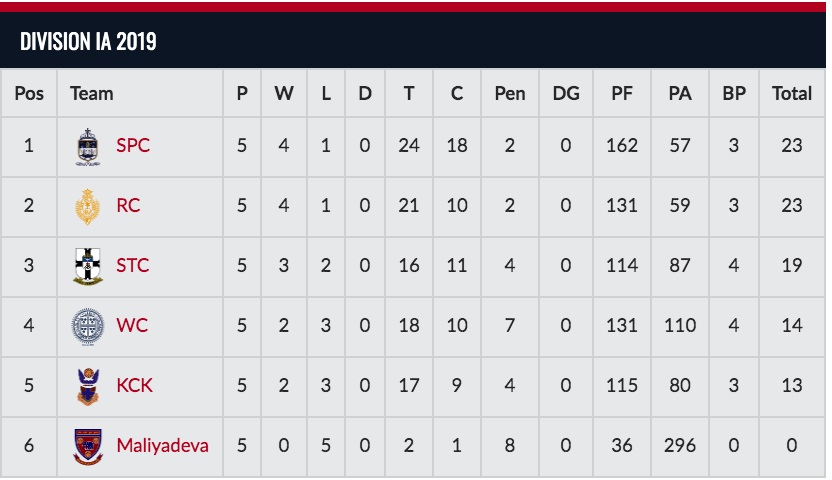
Task: Click the Division IA 2019 title
Action: point(88,41)
